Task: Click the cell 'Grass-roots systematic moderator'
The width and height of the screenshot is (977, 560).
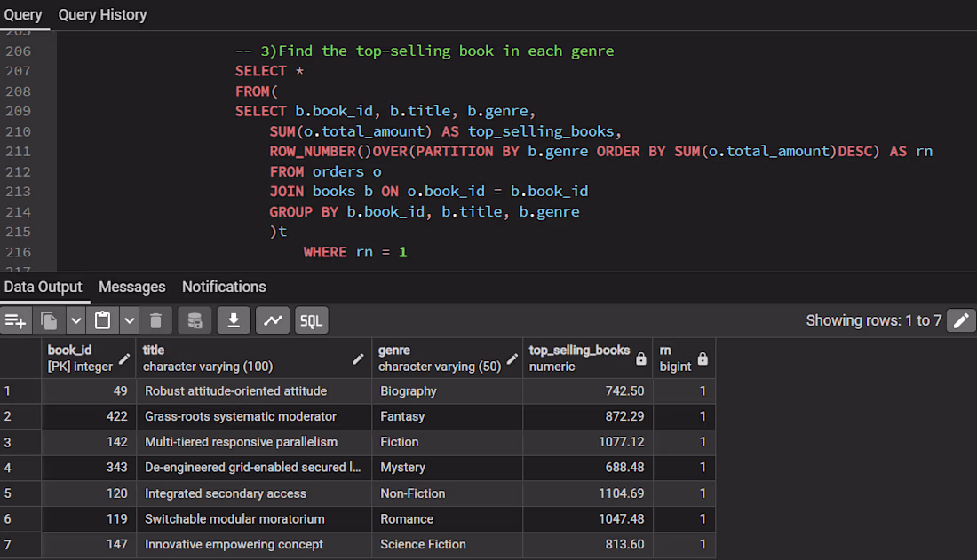Action: click(x=254, y=417)
